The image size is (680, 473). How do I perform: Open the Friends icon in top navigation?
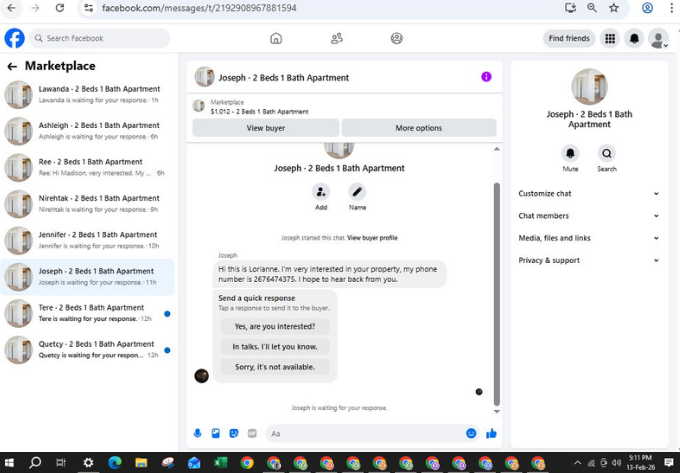point(337,38)
